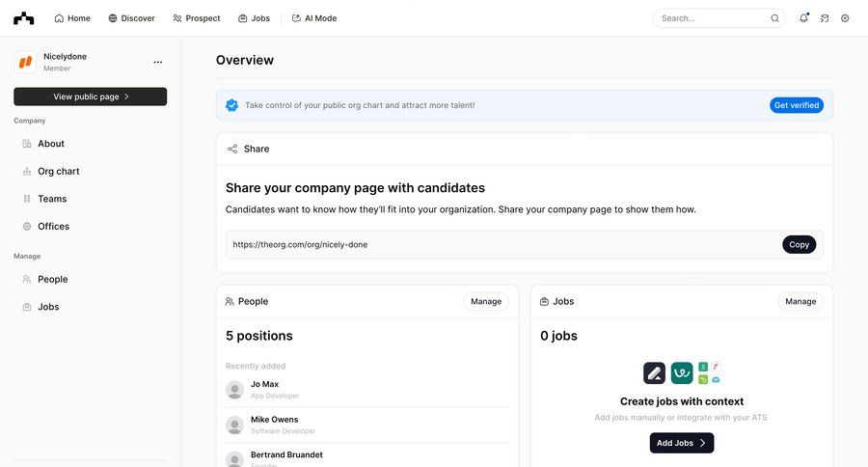Click the theorg.com/org/nicely-done URL field

point(525,244)
